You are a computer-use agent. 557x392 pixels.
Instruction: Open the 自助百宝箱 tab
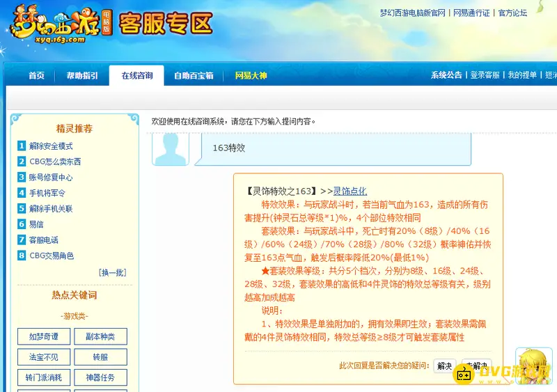pyautogui.click(x=194, y=75)
